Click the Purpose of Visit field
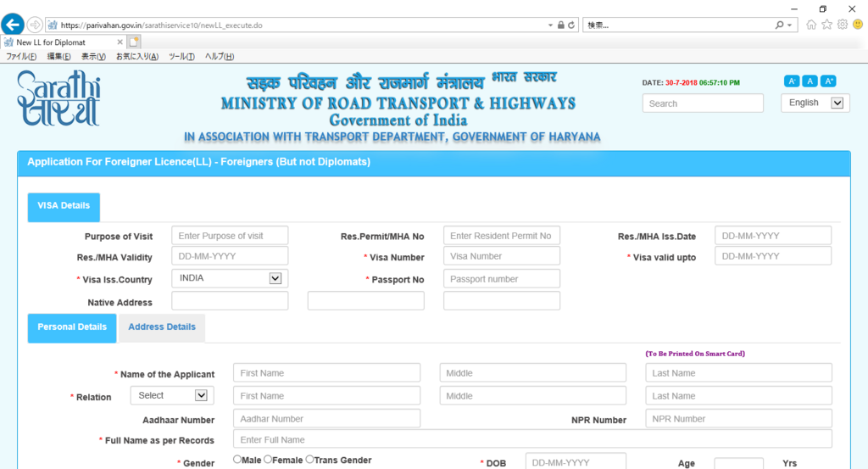The image size is (868, 469). [x=230, y=235]
